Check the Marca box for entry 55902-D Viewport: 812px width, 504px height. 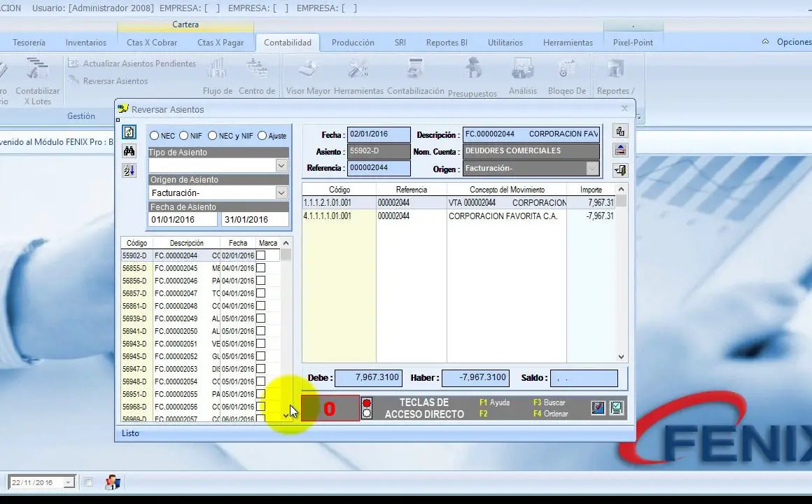tap(260, 255)
